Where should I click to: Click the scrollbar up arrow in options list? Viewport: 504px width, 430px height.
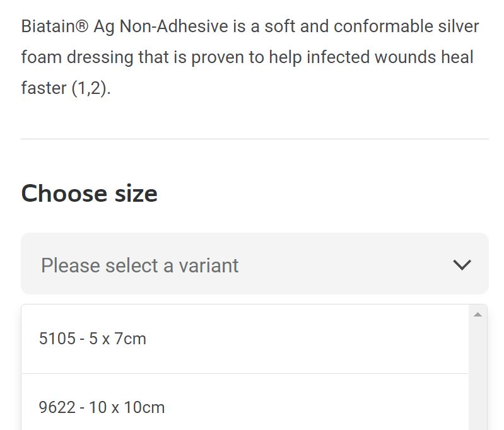478,314
